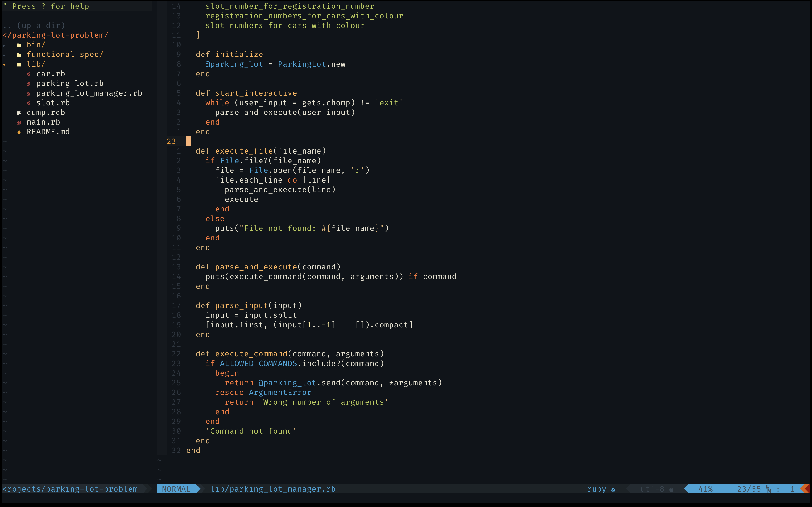Click lib/parking_lot_manager.rb filename in statusline
The height and width of the screenshot is (507, 812).
[x=272, y=489]
